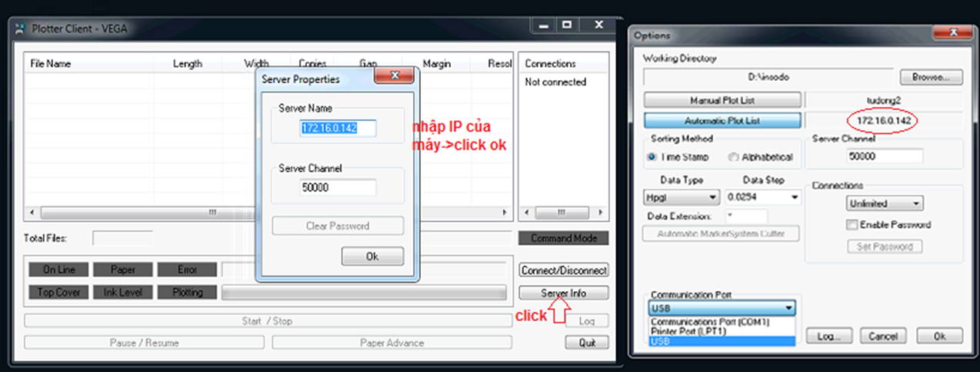Screen dimensions: 980x372
Task: Click Cancel in Options dialog
Action: click(x=883, y=336)
